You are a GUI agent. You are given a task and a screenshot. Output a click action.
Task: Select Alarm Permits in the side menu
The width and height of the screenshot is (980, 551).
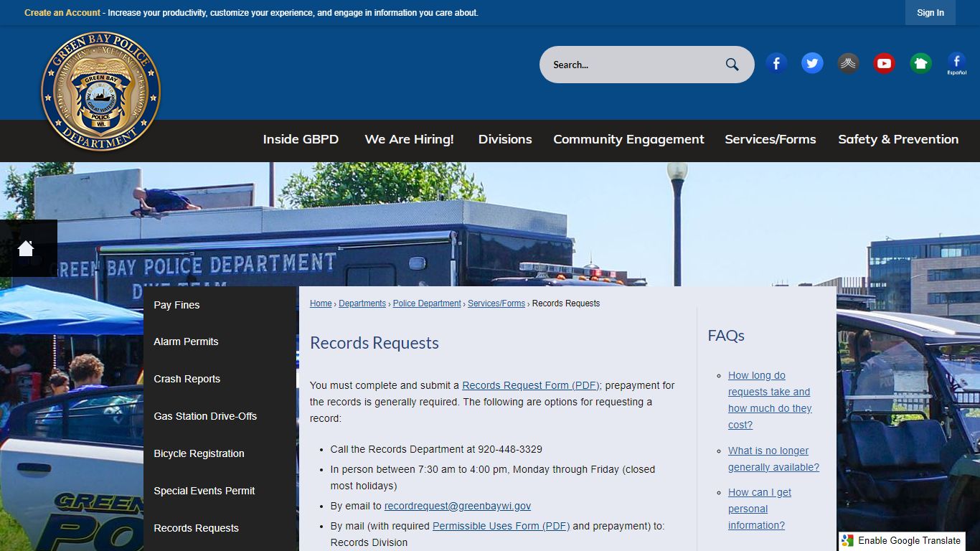coord(221,342)
